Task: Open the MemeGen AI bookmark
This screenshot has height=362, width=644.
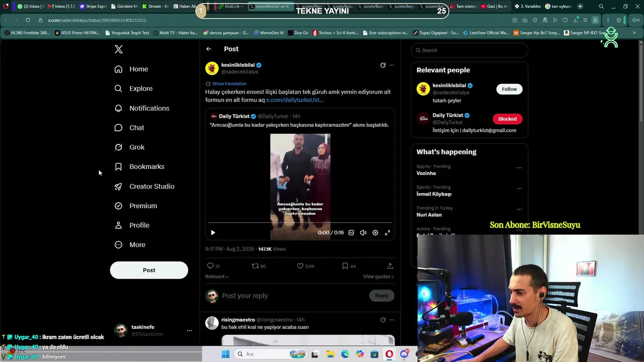Action: (269, 33)
